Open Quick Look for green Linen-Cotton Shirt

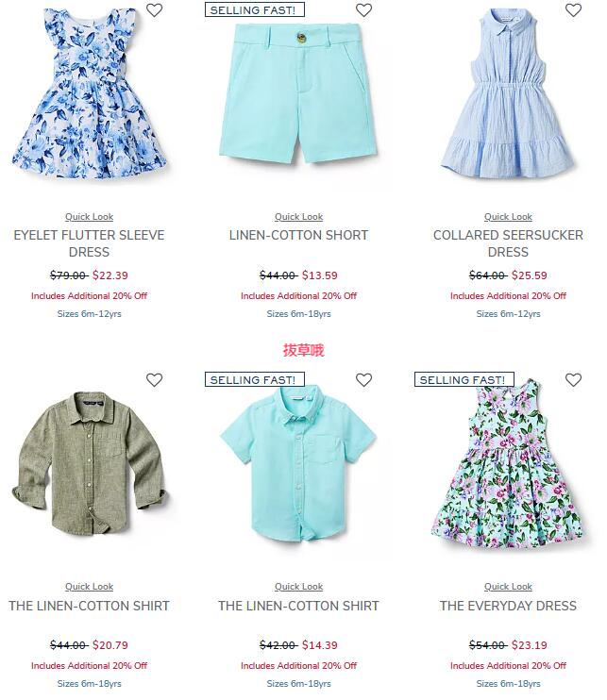(x=90, y=586)
